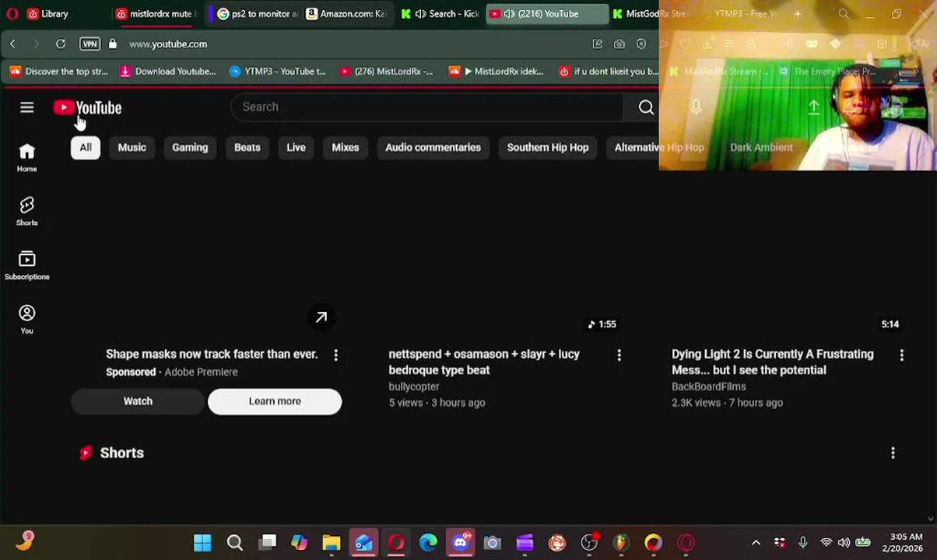Open the Adobe Premiere advertiser link

click(x=201, y=372)
